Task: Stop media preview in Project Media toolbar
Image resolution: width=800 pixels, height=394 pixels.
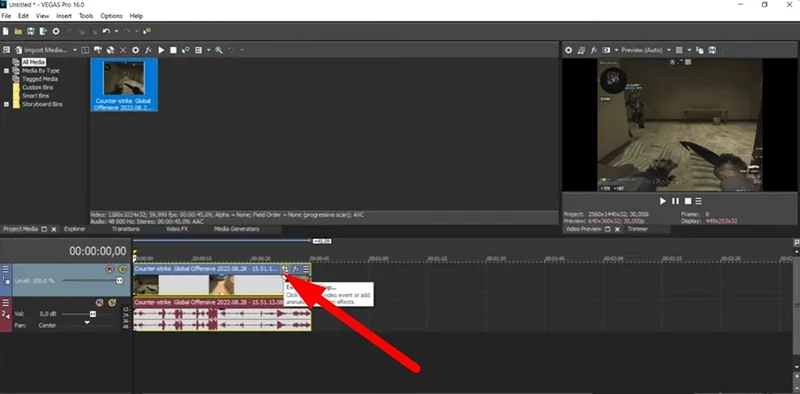Action: [173, 50]
